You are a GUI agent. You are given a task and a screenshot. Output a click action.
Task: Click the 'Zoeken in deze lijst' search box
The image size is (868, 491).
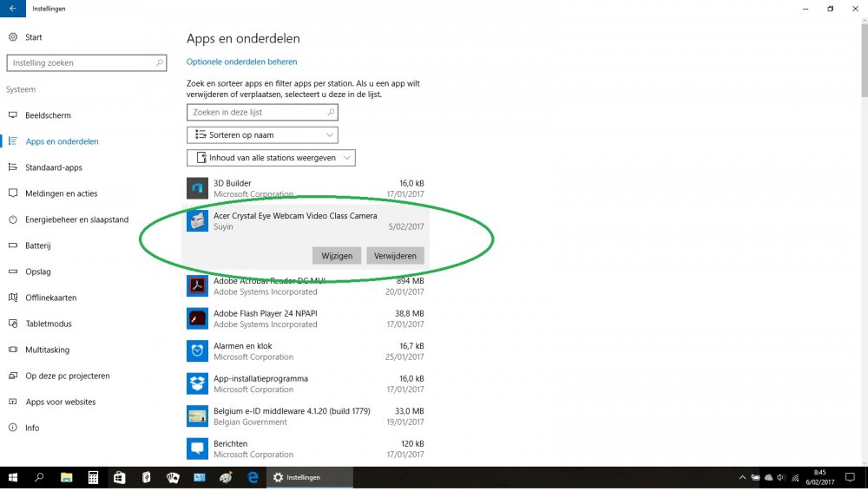262,112
